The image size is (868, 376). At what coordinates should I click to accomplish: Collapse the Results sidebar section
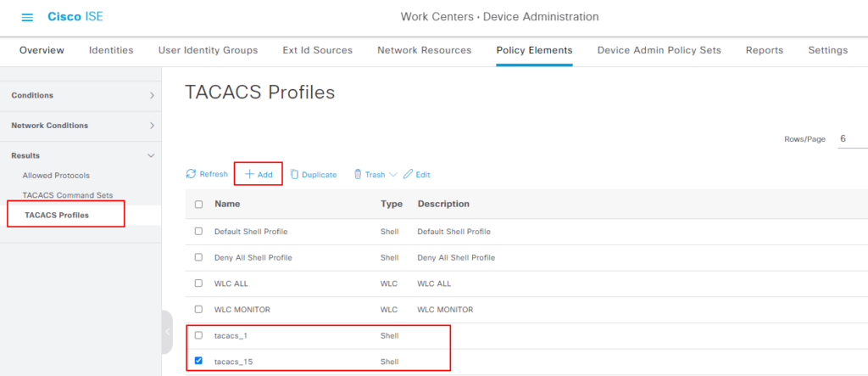[x=152, y=156]
